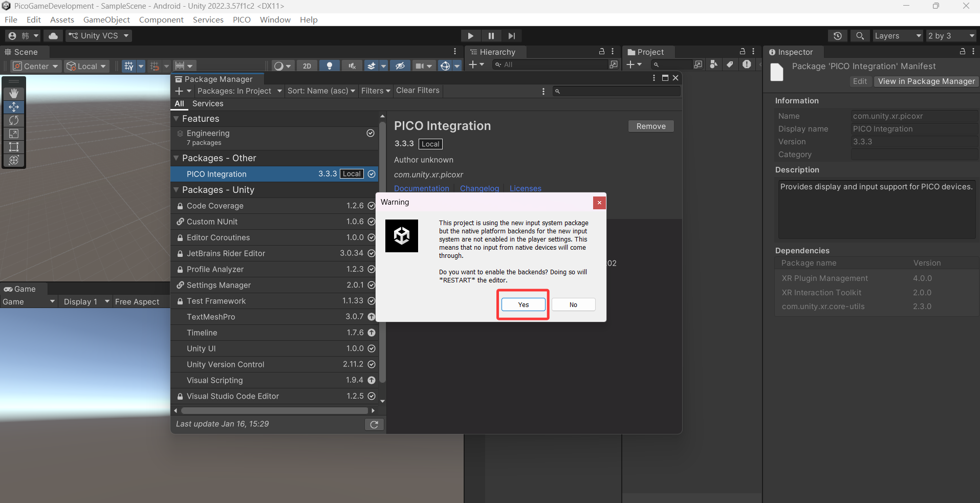Click View in Package Manager button

click(926, 81)
